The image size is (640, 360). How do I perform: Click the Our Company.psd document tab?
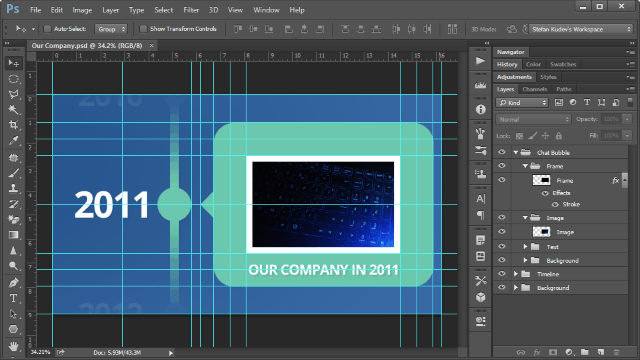87,45
